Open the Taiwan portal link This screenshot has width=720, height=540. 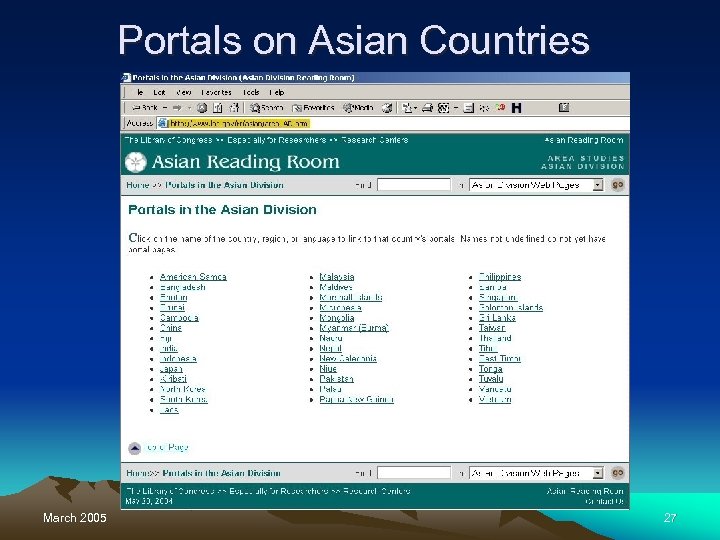click(492, 328)
